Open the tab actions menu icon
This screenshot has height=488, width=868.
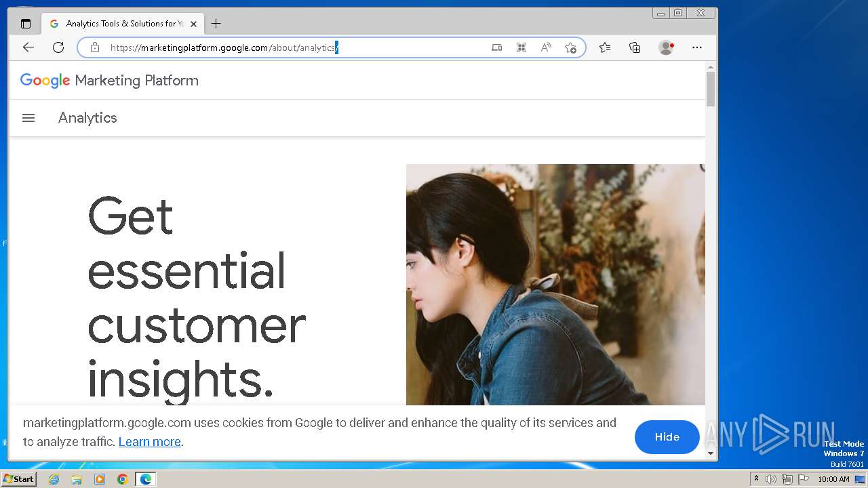pyautogui.click(x=26, y=24)
